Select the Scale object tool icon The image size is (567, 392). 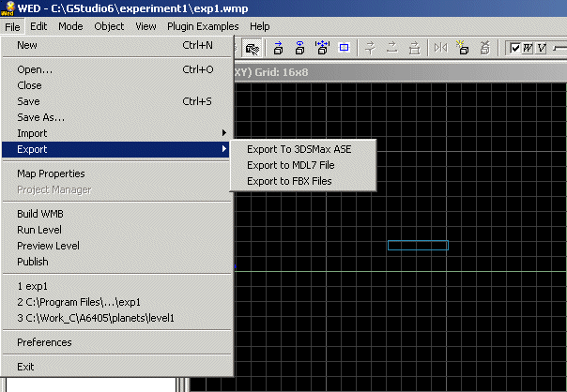coord(322,47)
